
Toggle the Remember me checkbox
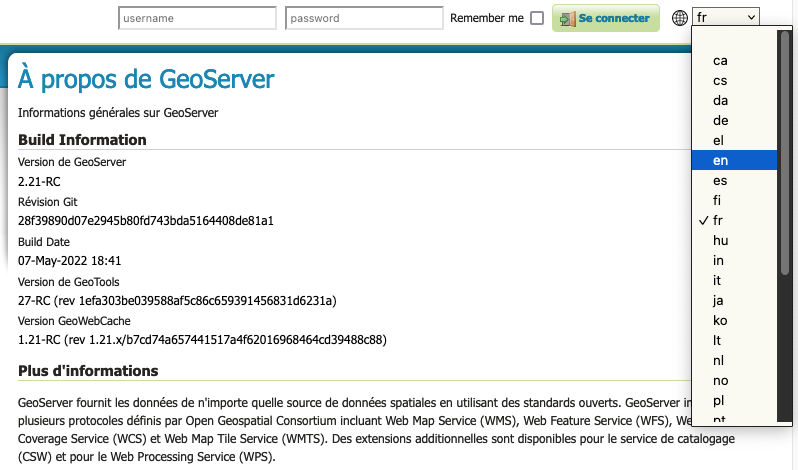point(537,18)
